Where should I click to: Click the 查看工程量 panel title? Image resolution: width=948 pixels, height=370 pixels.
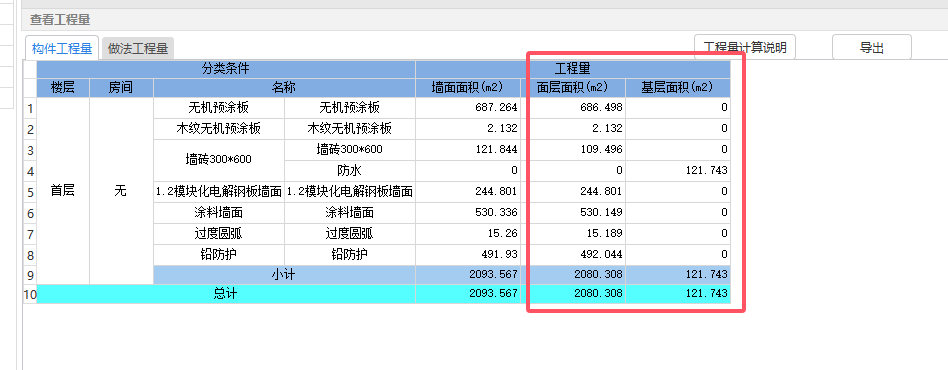(60, 20)
